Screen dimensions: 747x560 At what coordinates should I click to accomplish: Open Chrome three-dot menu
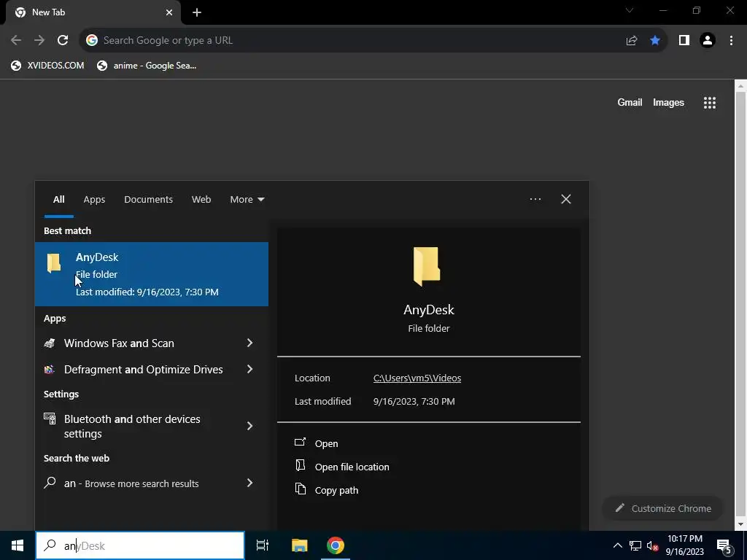pyautogui.click(x=731, y=41)
